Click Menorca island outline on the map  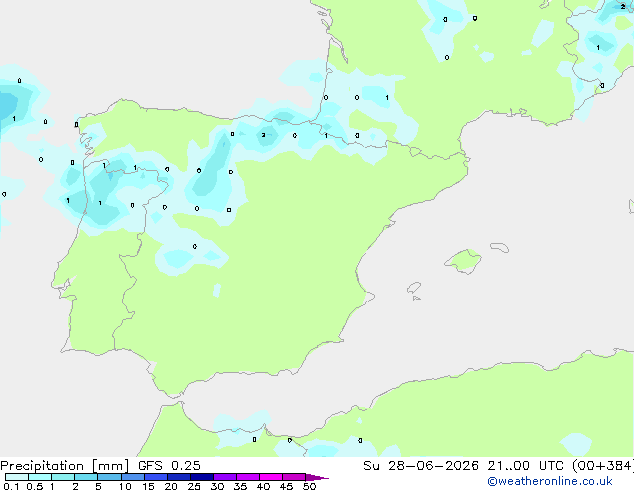click(499, 247)
